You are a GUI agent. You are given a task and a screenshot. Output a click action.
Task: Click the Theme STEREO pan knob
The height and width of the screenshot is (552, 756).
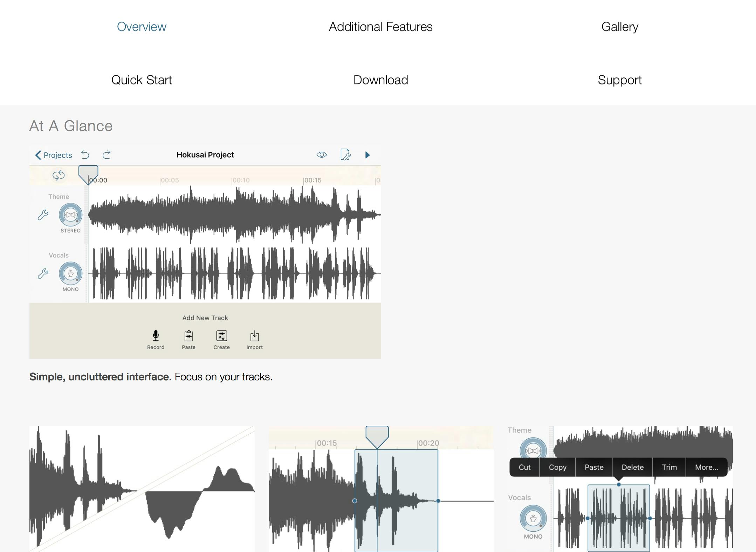[70, 215]
